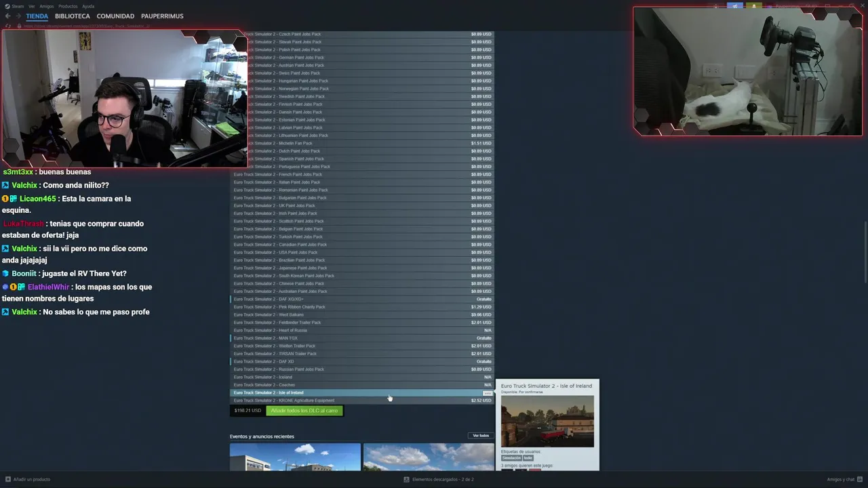Open the Iceland DLC row

coord(362,377)
